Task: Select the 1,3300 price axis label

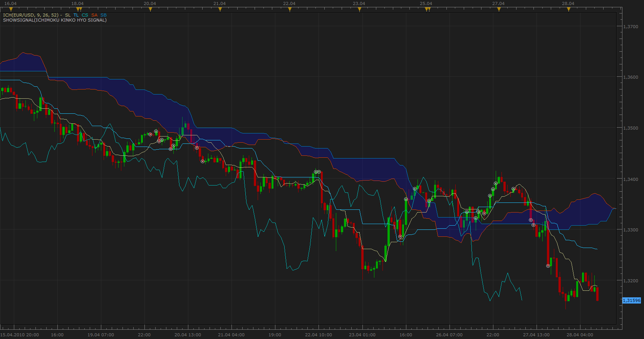Action: [631, 230]
